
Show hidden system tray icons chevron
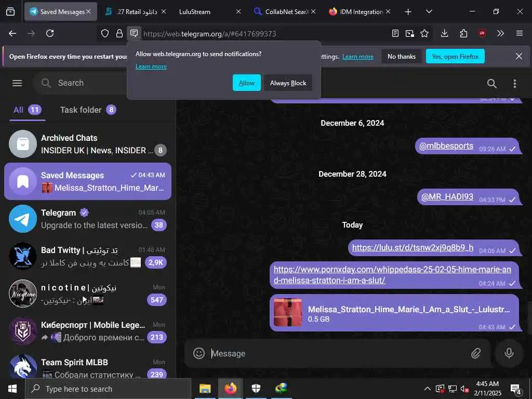[428, 389]
